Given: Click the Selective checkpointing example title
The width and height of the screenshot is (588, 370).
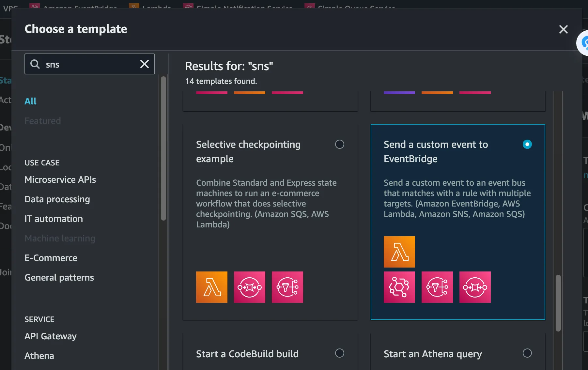Looking at the screenshot, I should (248, 151).
